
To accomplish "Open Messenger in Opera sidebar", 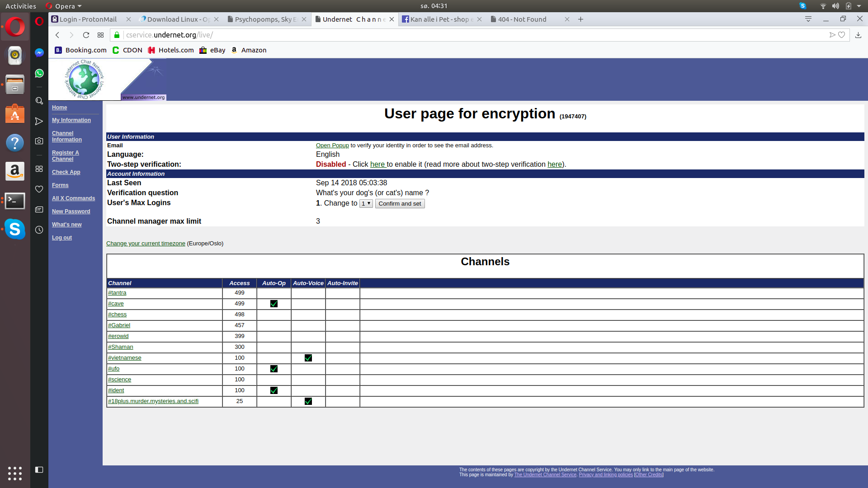I will (x=39, y=53).
